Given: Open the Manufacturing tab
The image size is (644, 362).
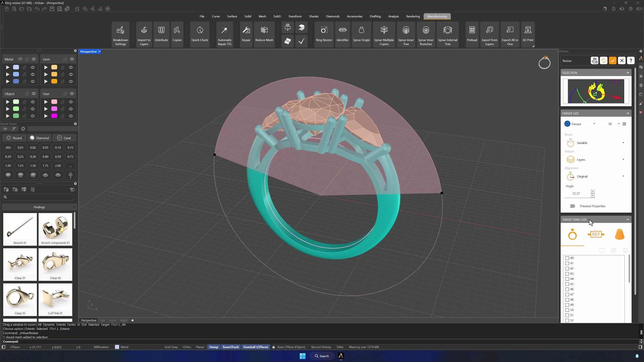Looking at the screenshot, I should [437, 16].
